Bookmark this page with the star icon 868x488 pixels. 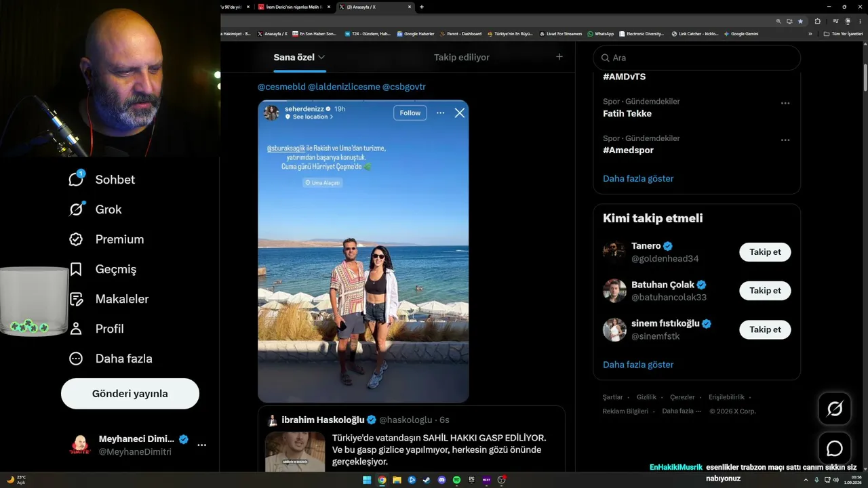coord(800,21)
